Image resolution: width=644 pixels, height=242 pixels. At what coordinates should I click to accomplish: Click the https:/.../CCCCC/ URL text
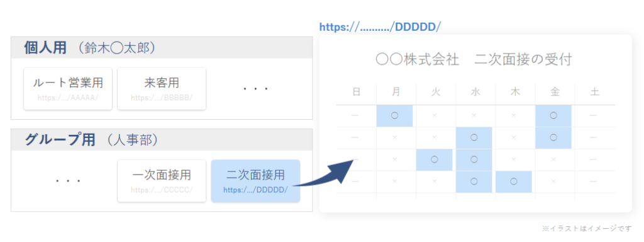[162, 190]
